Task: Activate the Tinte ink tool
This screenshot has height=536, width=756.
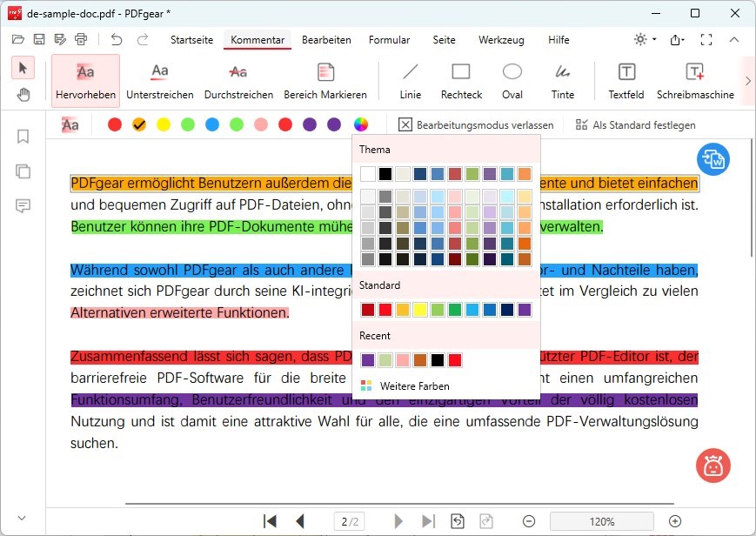Action: (x=563, y=79)
